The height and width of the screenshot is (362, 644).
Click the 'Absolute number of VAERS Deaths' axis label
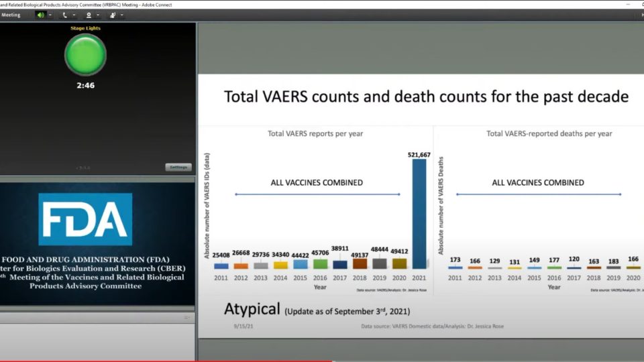click(x=441, y=205)
